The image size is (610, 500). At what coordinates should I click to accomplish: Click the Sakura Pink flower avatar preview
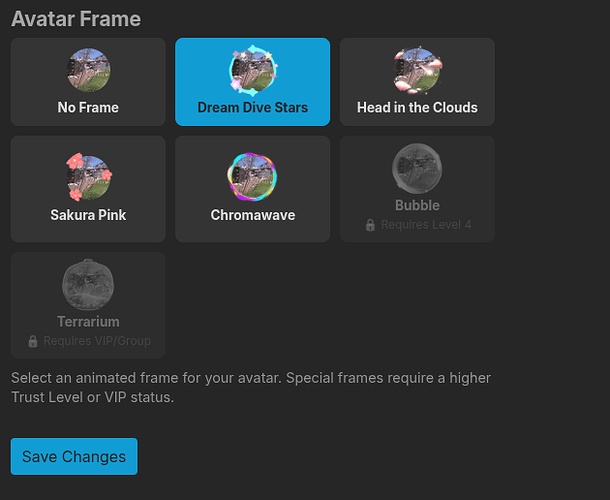tap(89, 177)
